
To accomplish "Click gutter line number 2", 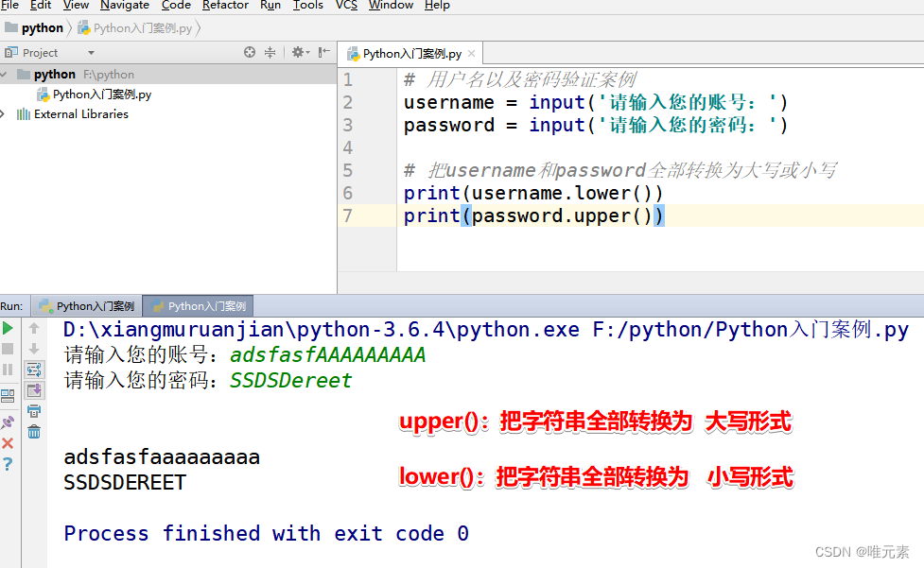I will pos(348,102).
